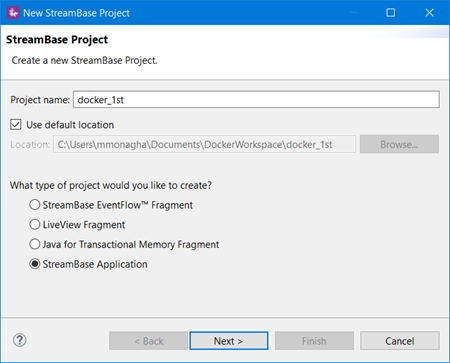Viewport: 450px width, 363px height.
Task: Go to previous page with Back button
Action: click(148, 341)
